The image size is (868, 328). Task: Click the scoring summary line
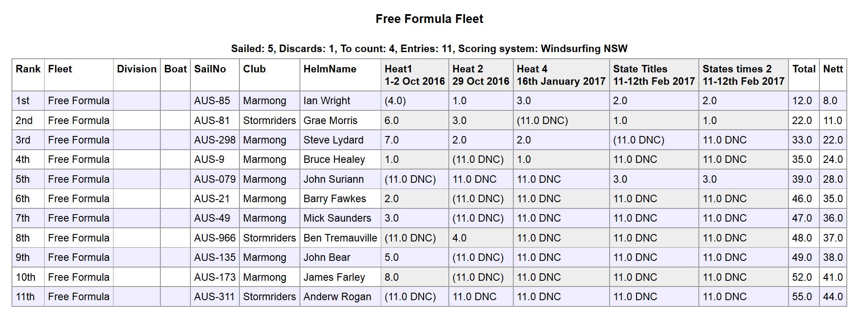(429, 49)
